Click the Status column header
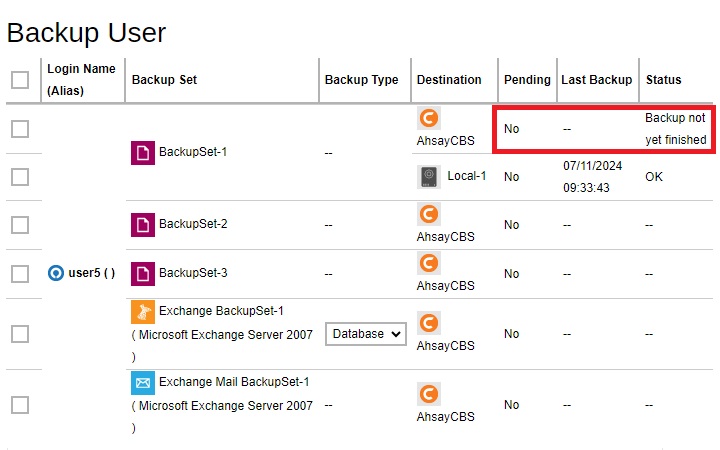This screenshot has height=450, width=720. click(x=664, y=80)
